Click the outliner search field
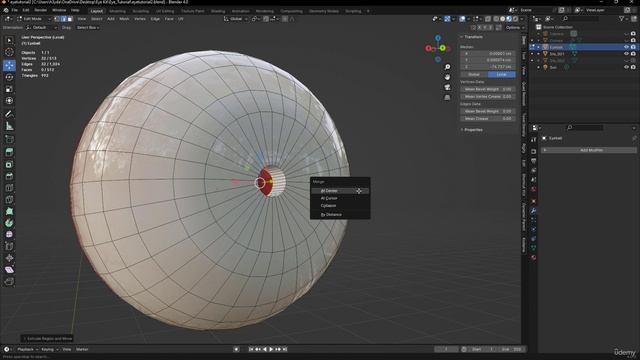 [x=580, y=19]
